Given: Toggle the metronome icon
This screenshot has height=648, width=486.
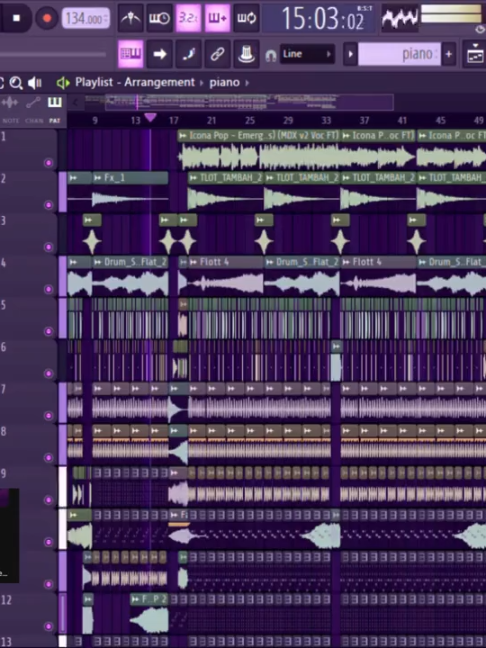Looking at the screenshot, I should [x=131, y=18].
